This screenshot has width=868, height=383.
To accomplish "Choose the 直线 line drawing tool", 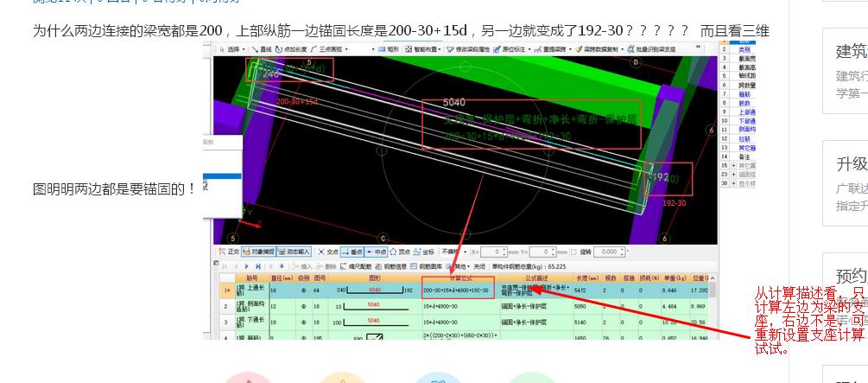I will [260, 48].
